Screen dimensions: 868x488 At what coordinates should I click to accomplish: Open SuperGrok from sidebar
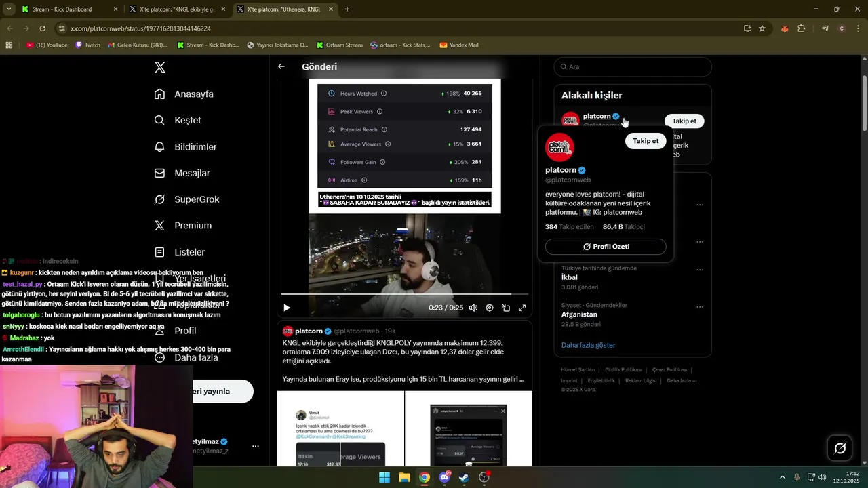pyautogui.click(x=186, y=199)
